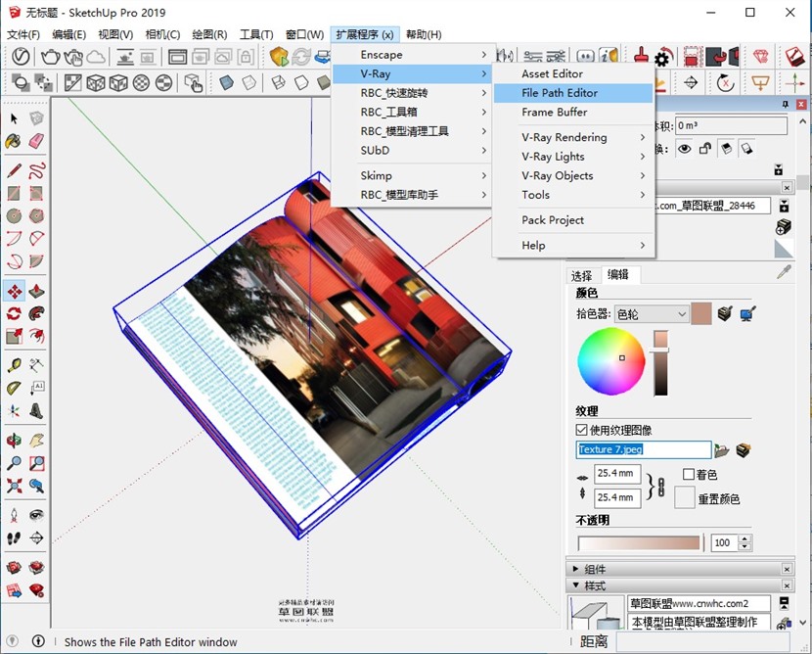Select Frame Buffer menu entry

click(x=573, y=112)
